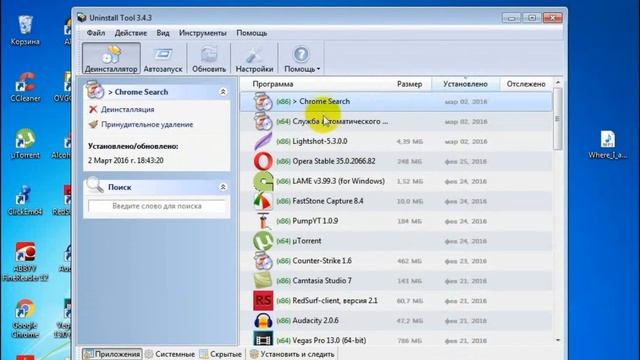Click the search input field

tap(157, 206)
